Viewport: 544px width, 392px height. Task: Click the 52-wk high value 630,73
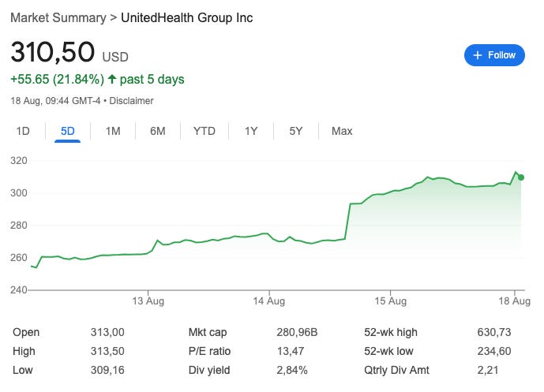494,332
